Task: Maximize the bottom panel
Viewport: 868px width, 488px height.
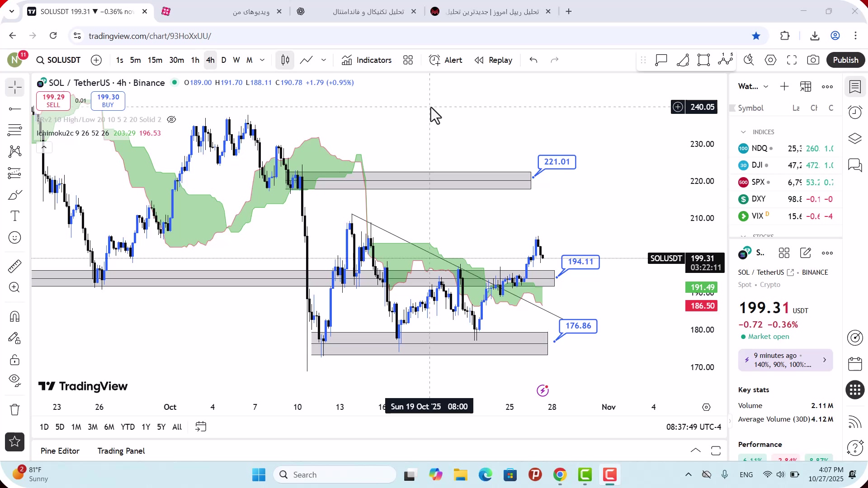Action: [716, 451]
